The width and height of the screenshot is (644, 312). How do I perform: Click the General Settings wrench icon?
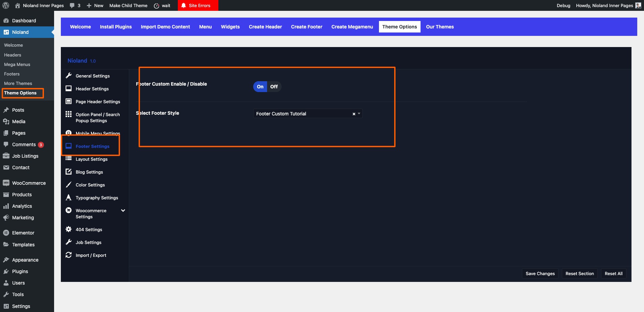(x=69, y=75)
